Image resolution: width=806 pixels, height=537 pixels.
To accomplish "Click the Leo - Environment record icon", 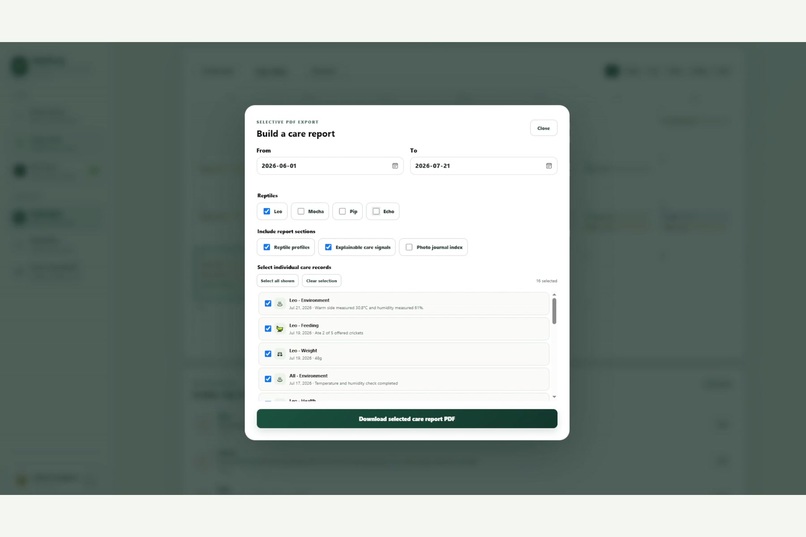I will point(280,304).
